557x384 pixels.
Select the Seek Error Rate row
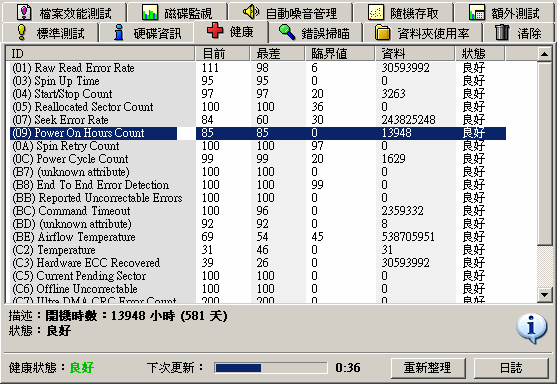click(x=258, y=120)
